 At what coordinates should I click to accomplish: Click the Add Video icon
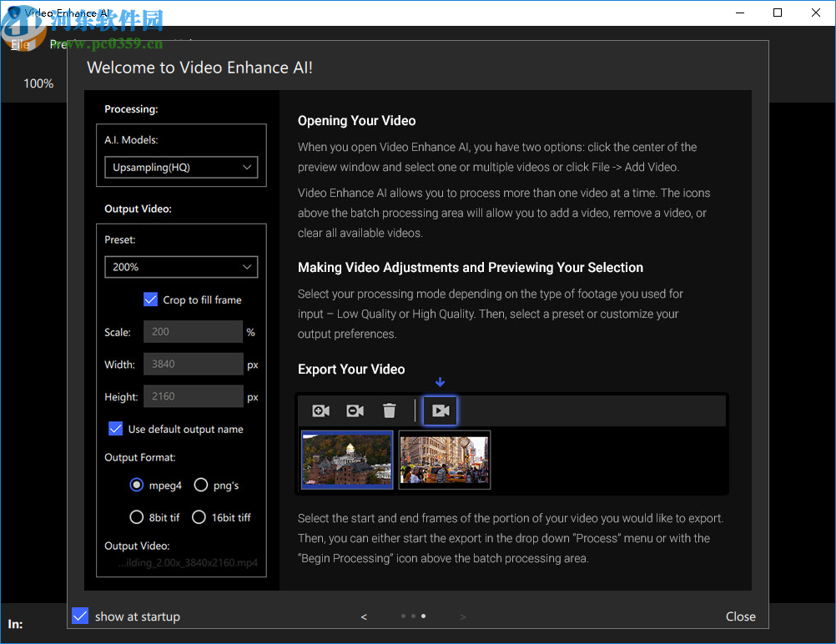tap(320, 410)
